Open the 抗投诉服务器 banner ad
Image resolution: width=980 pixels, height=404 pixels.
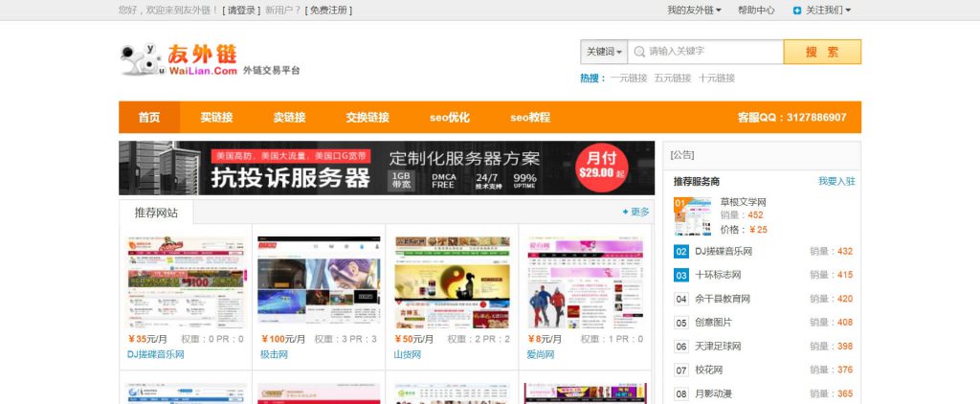coord(387,168)
